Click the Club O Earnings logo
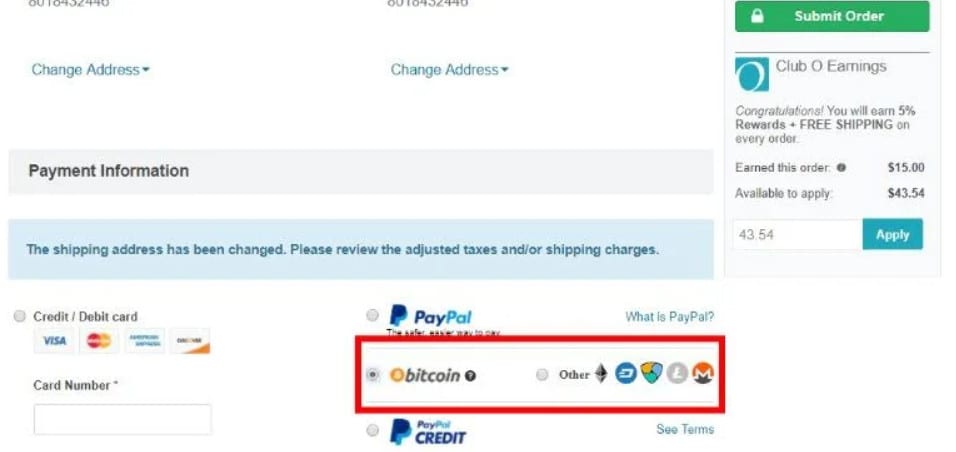The image size is (956, 452). pos(752,74)
